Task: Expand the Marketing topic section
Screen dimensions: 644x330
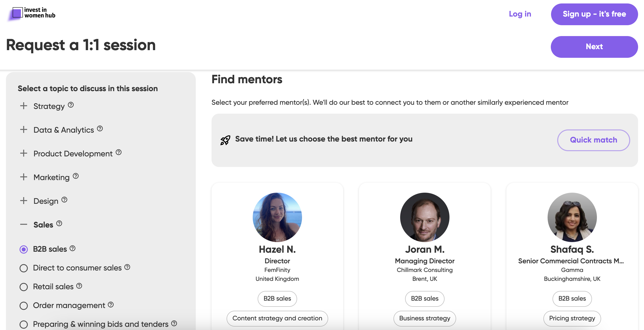Action: point(24,177)
